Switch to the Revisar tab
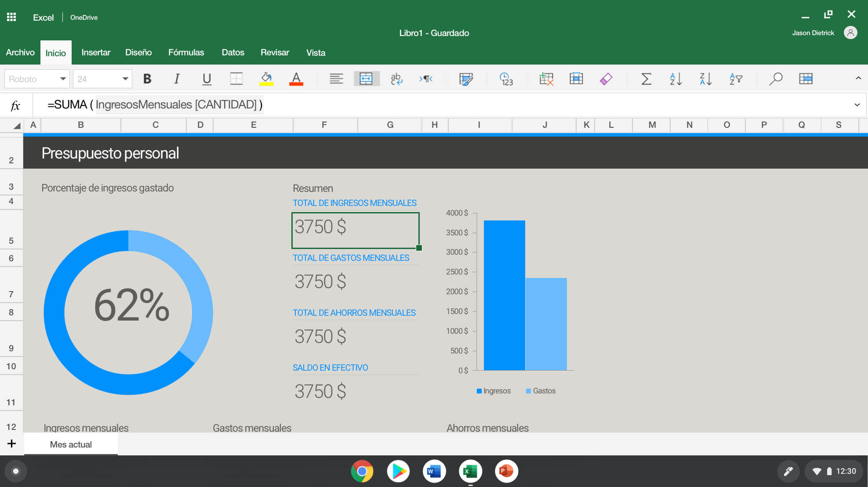This screenshot has height=487, width=868. (x=275, y=52)
